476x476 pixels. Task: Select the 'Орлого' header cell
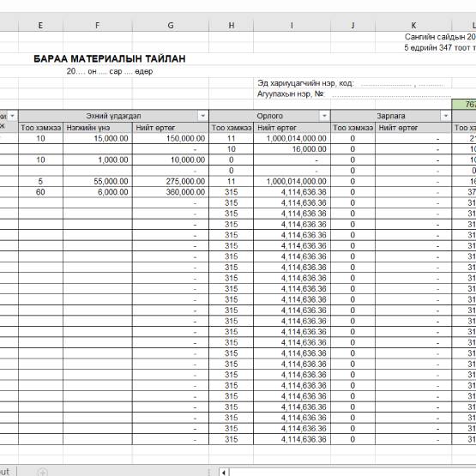pyautogui.click(x=270, y=116)
